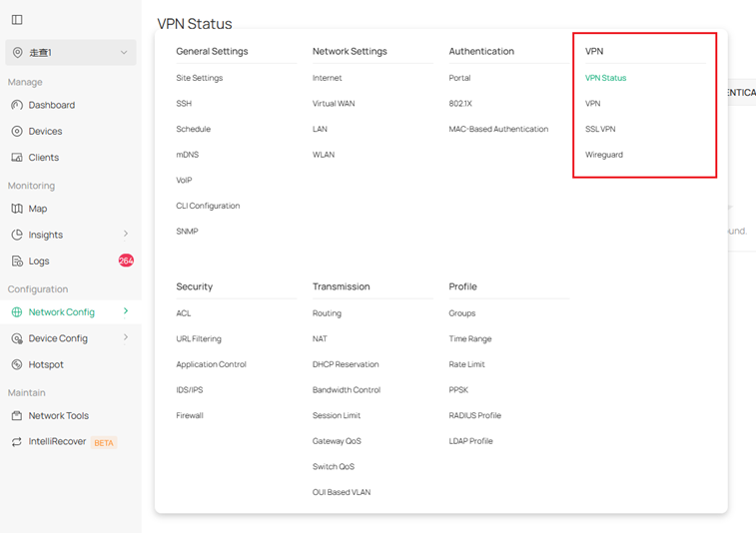Open Wireguard settings

(x=604, y=155)
